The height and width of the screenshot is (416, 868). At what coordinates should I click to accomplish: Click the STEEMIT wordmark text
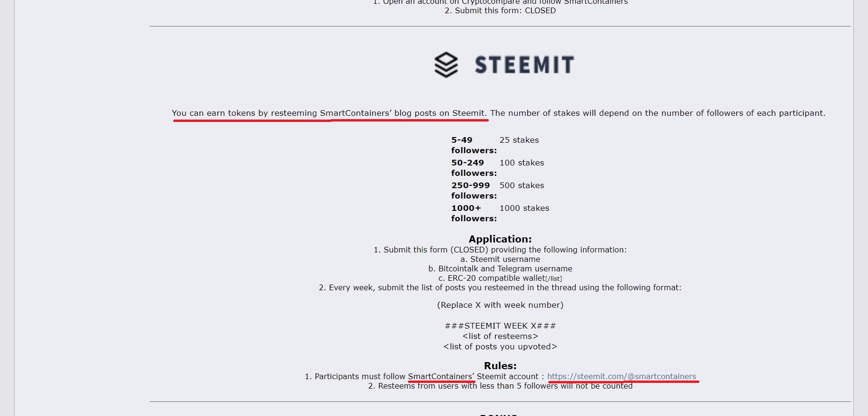pos(524,65)
